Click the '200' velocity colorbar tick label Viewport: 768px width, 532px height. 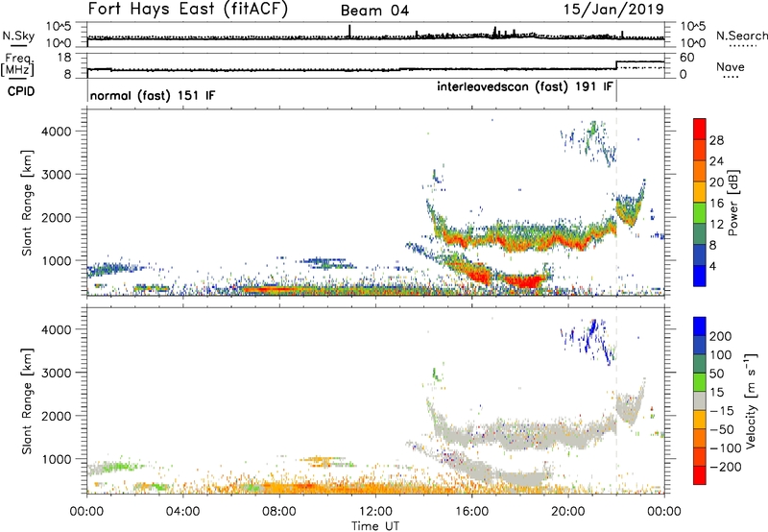(720, 336)
